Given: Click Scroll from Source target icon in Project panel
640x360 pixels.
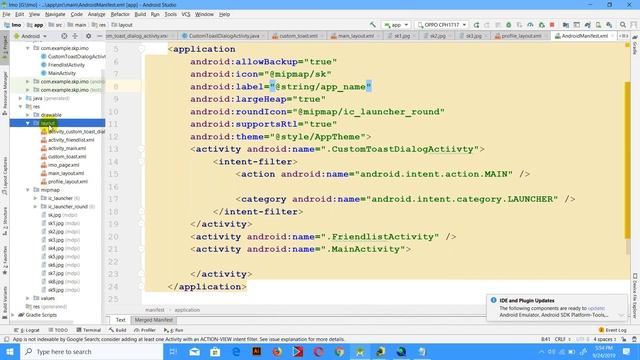Looking at the screenshot, I should [64, 36].
